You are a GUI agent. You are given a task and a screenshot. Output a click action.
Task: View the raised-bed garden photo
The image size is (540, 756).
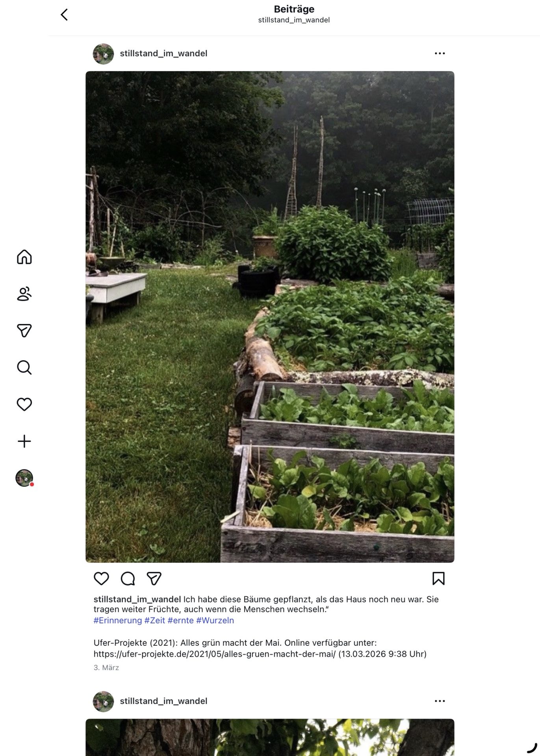pyautogui.click(x=270, y=317)
